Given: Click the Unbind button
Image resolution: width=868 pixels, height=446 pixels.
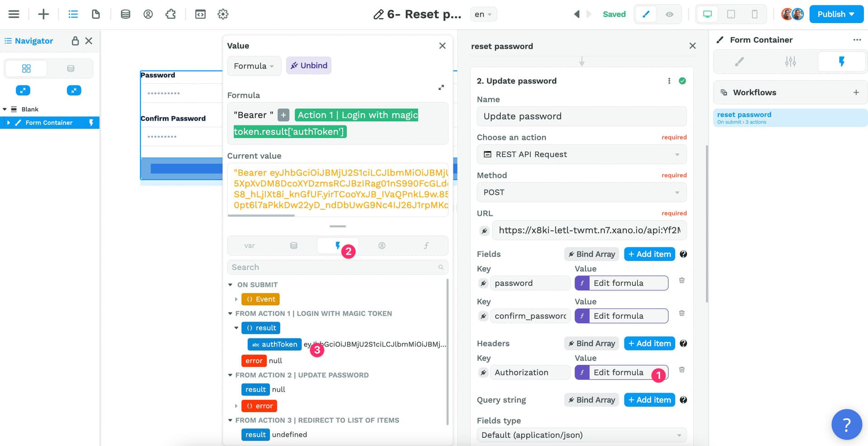Looking at the screenshot, I should click(x=309, y=66).
